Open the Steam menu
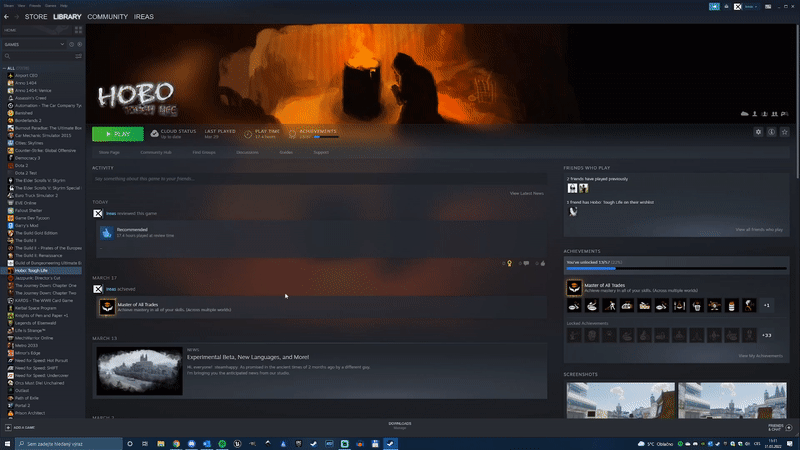The width and height of the screenshot is (800, 450). [9, 6]
